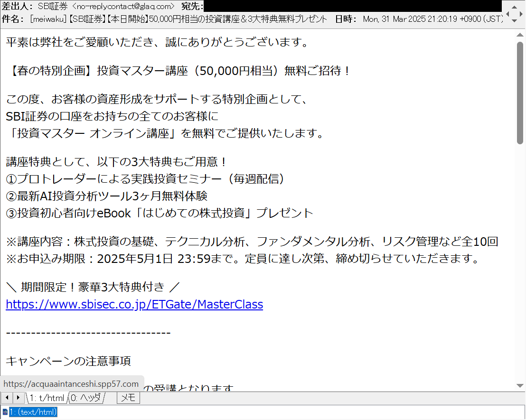Click benefit ② 最新AI投資分析ツール3ヶ月無料体験
This screenshot has height=420, width=526.
pos(107,196)
